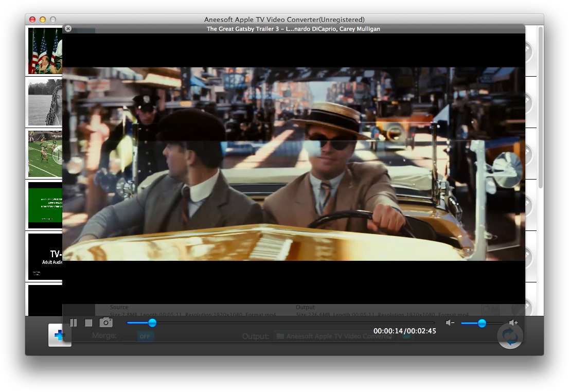This screenshot has width=569, height=392.
Task: Click the volume up speaker icon
Action: (x=513, y=323)
